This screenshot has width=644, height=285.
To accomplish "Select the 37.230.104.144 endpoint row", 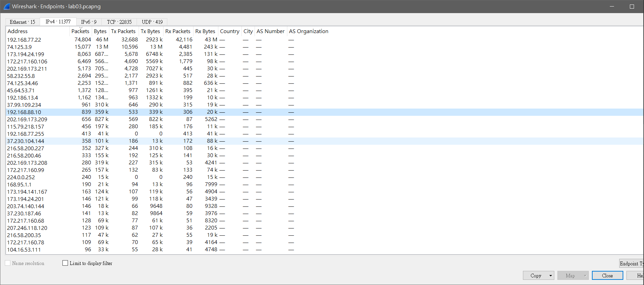I will (324, 141).
